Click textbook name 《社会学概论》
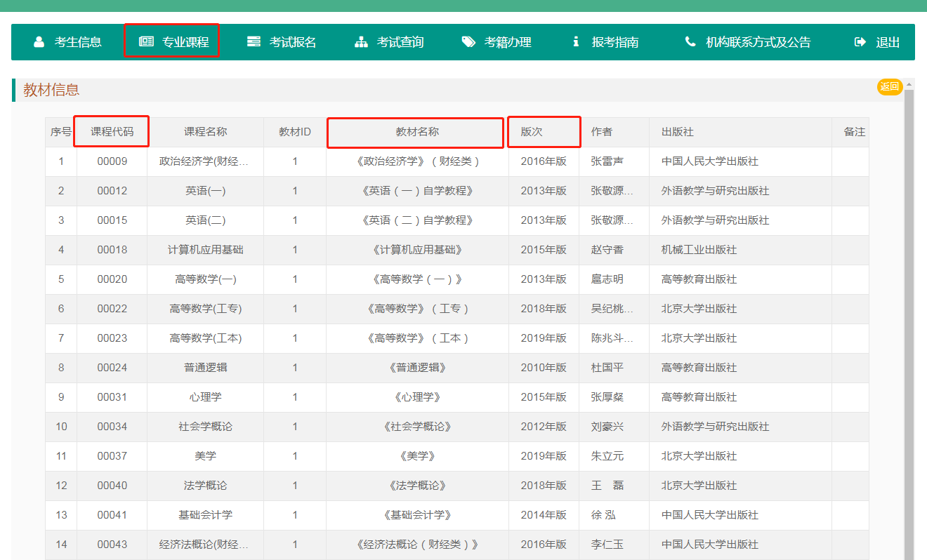 click(x=417, y=427)
